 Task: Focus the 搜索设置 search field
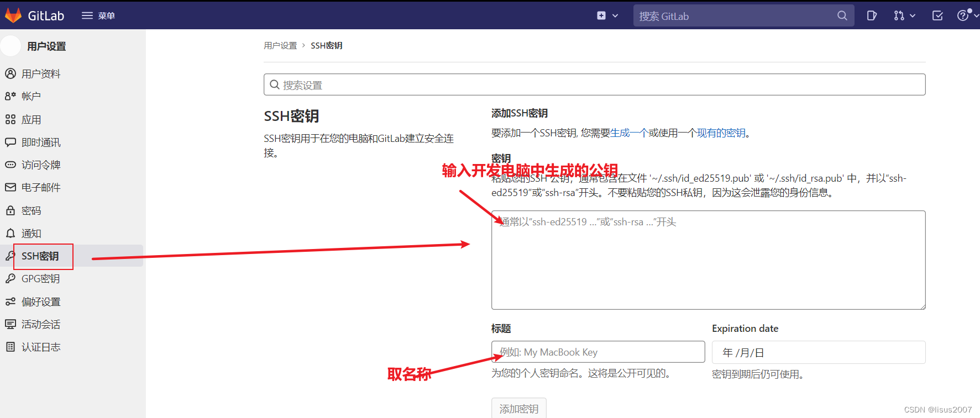click(594, 84)
